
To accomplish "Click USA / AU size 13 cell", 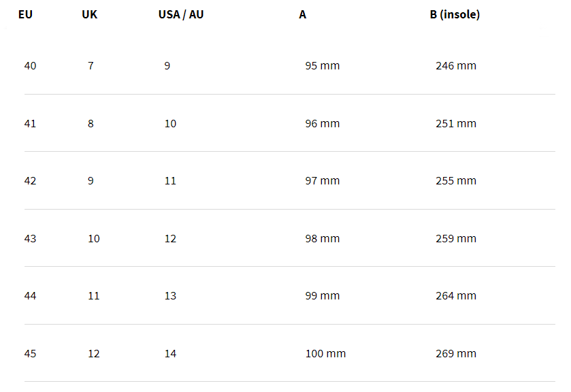I will pyautogui.click(x=170, y=296).
